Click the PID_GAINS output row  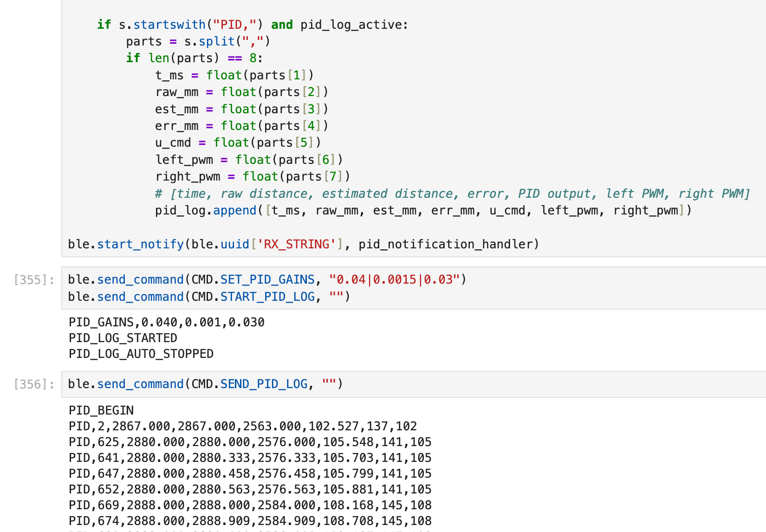pos(166,322)
